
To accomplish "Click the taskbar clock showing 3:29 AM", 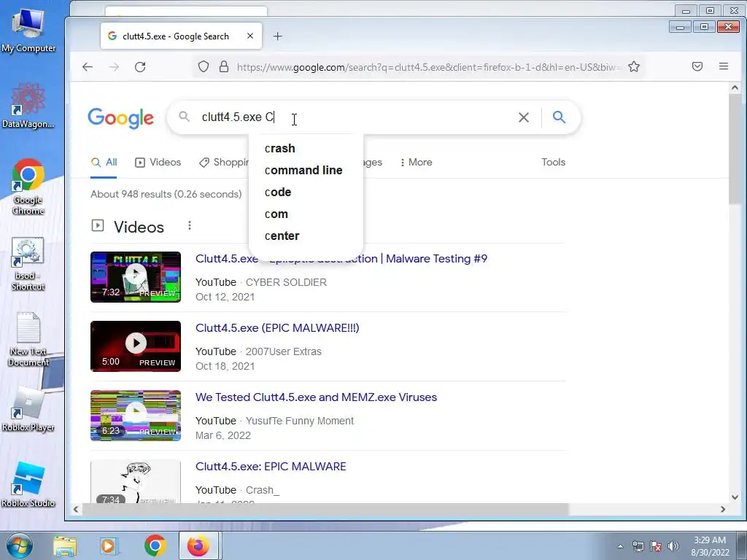I will pyautogui.click(x=710, y=546).
